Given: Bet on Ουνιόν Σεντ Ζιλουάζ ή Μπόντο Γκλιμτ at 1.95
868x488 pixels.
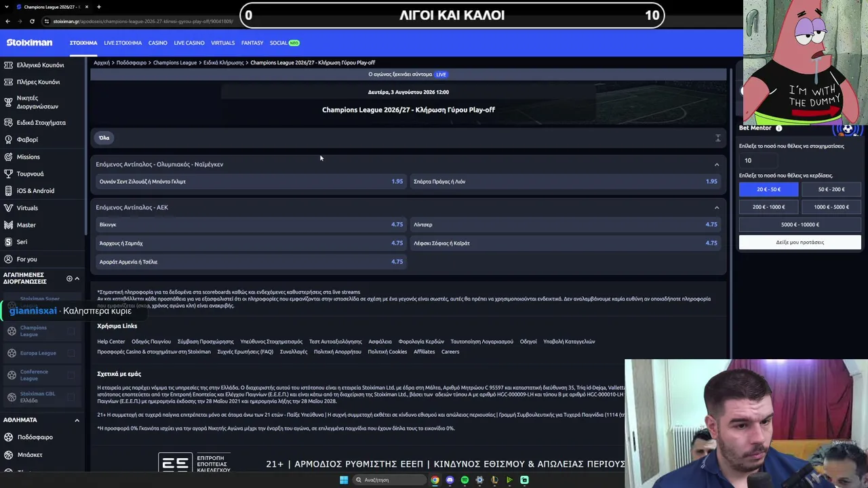Looking at the screenshot, I should click(x=250, y=182).
